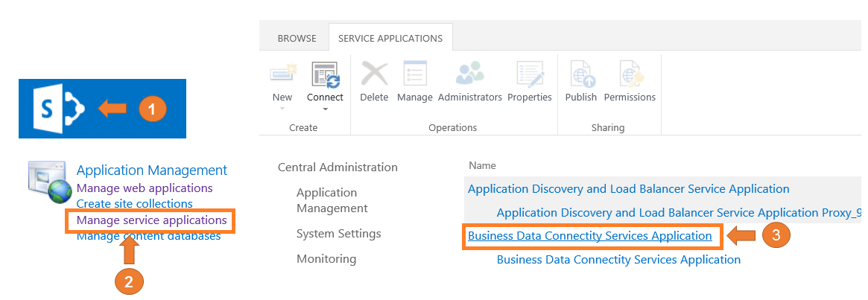Image resolution: width=868 pixels, height=300 pixels.
Task: Click the Manage ribbon icon
Action: pyautogui.click(x=414, y=74)
